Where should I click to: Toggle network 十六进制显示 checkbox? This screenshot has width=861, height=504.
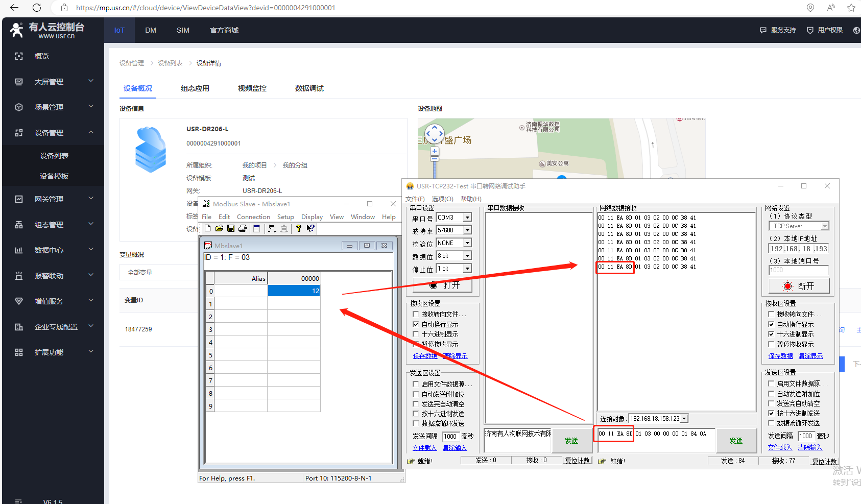[x=771, y=334]
